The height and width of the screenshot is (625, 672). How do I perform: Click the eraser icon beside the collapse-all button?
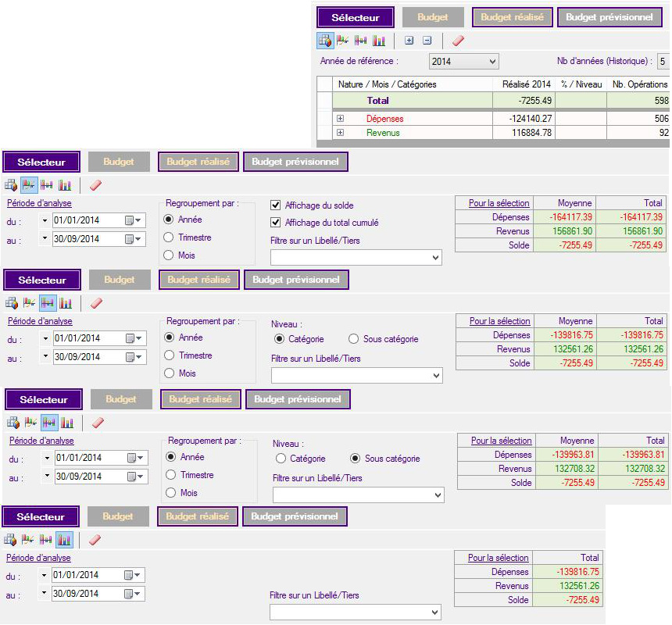[459, 41]
